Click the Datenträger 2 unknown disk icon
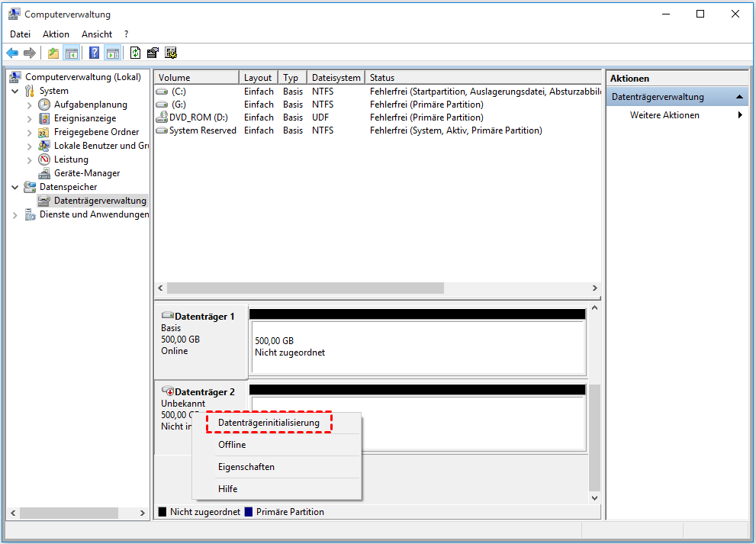Viewport: 756px width, 544px height. click(x=168, y=391)
